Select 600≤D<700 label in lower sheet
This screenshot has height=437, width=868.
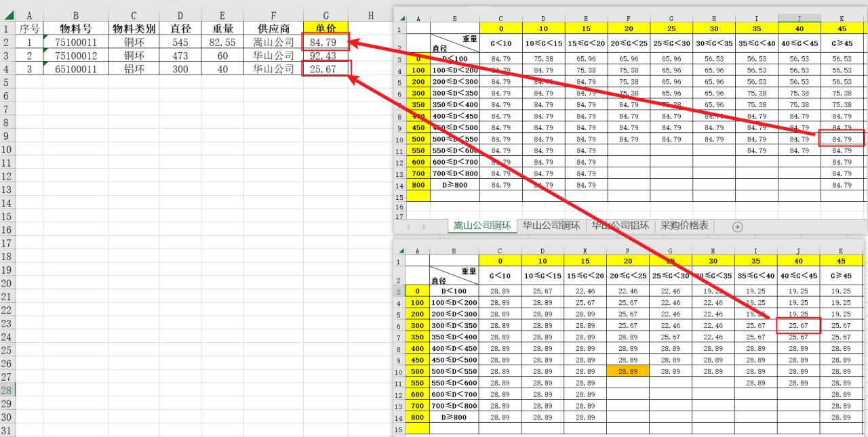(454, 394)
